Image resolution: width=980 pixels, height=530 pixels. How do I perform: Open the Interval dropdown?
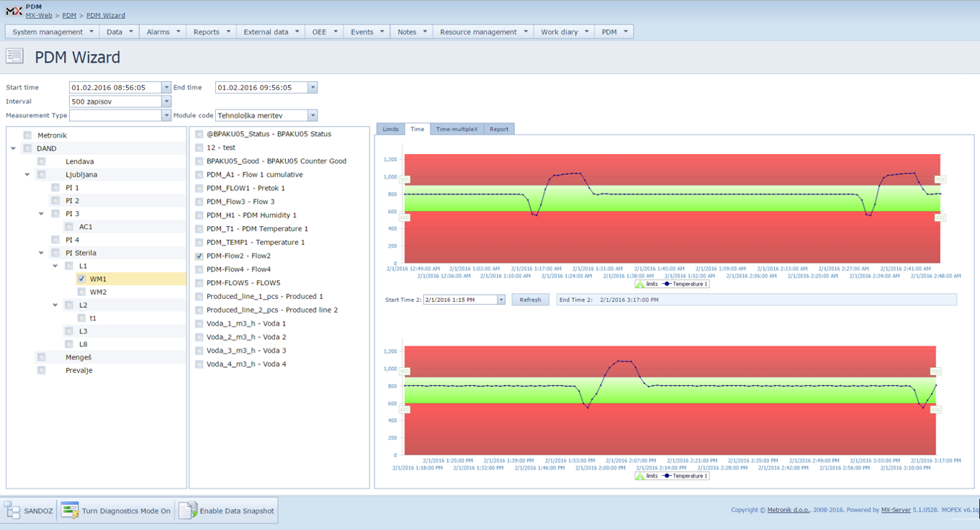166,102
